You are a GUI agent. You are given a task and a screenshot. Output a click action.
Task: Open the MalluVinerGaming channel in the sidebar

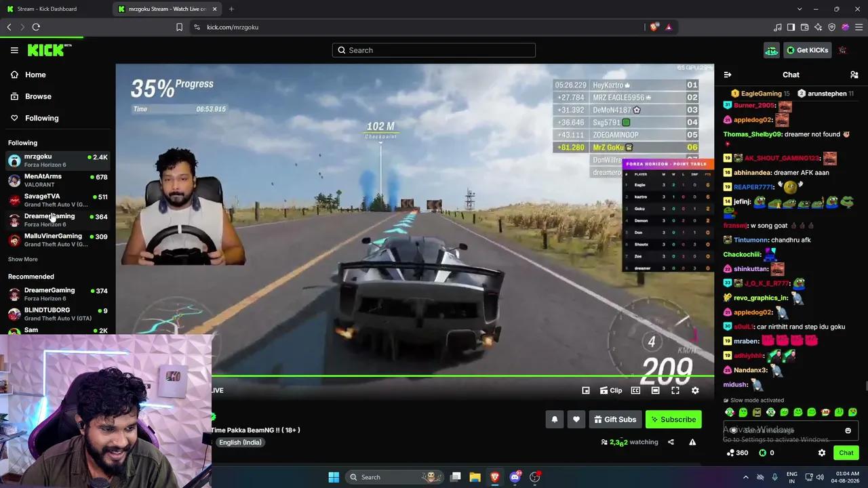[x=58, y=240]
